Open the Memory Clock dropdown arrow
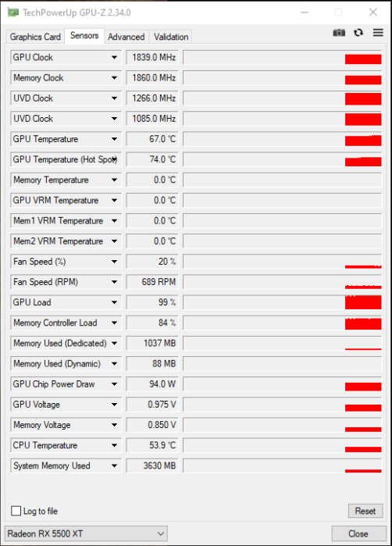 (x=114, y=78)
